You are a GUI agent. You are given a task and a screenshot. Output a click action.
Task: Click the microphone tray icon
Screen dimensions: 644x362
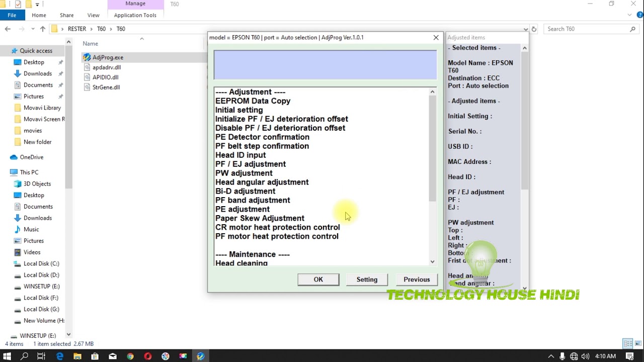pyautogui.click(x=562, y=356)
